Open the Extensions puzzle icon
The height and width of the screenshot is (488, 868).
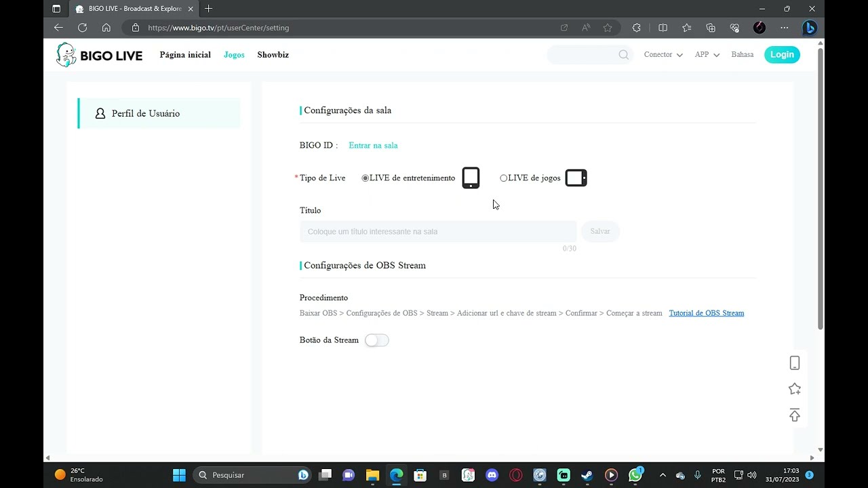pos(636,28)
